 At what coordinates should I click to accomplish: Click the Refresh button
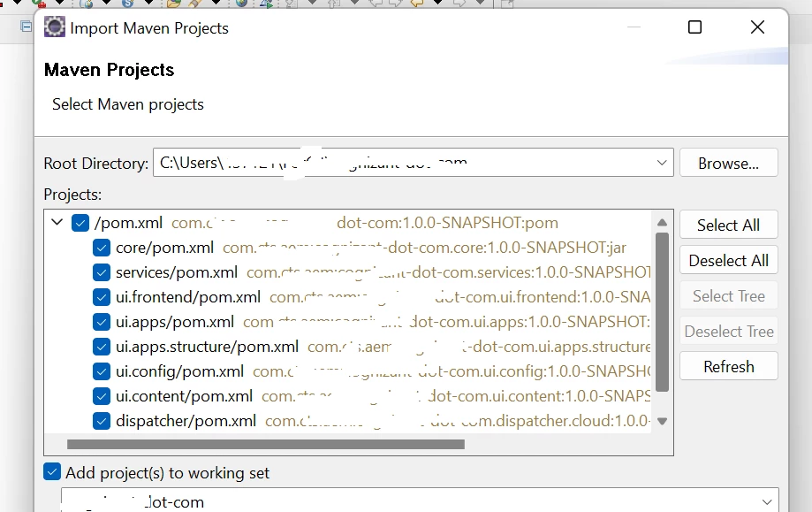(729, 366)
